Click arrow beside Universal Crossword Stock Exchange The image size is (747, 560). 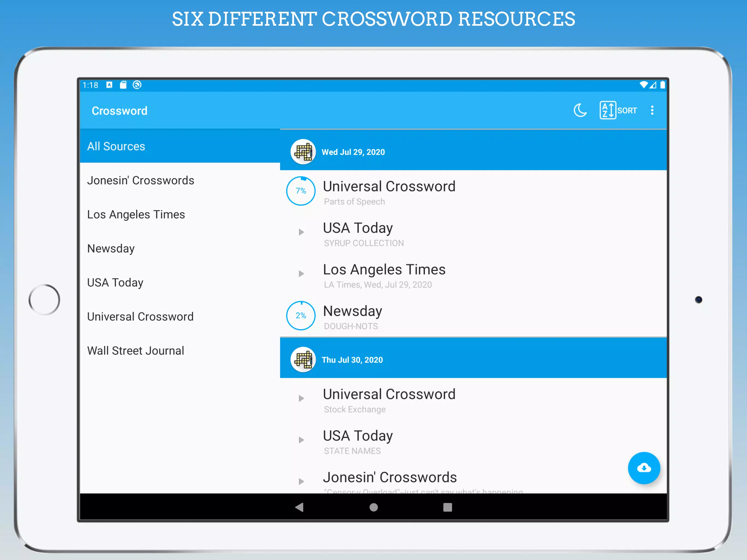pos(301,399)
